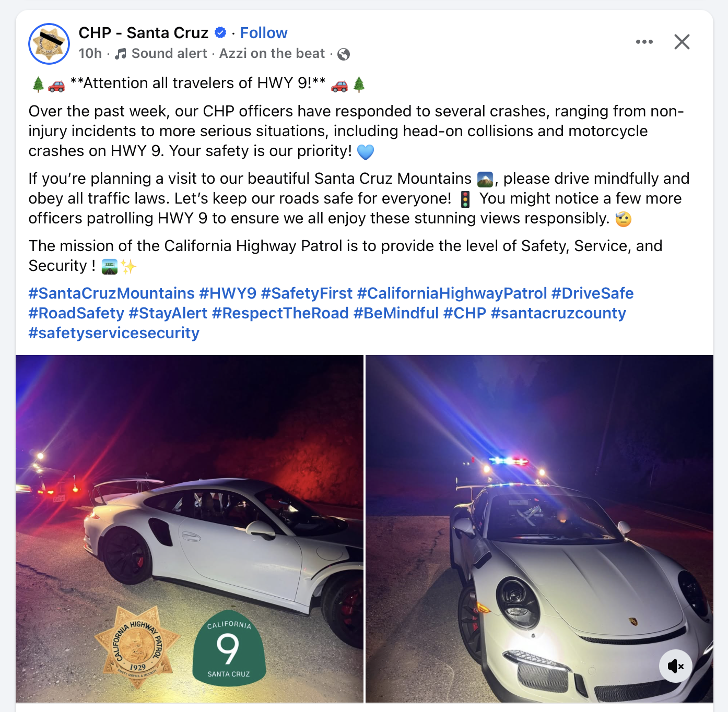Open the #SantaCruzMountains hashtag
Image resolution: width=728 pixels, height=712 pixels.
click(x=112, y=293)
